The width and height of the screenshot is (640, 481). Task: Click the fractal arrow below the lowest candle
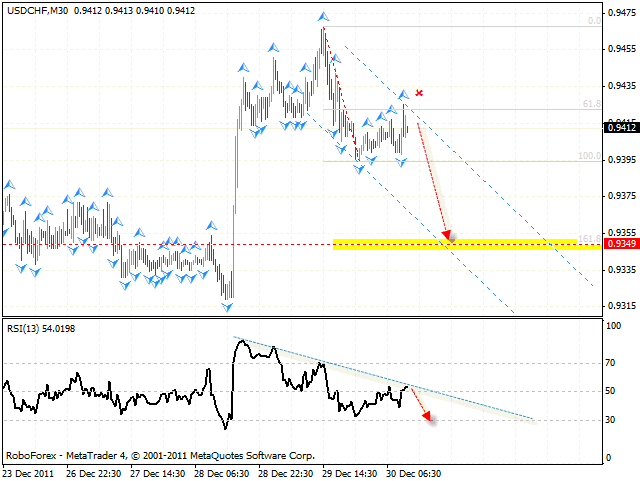(228, 305)
